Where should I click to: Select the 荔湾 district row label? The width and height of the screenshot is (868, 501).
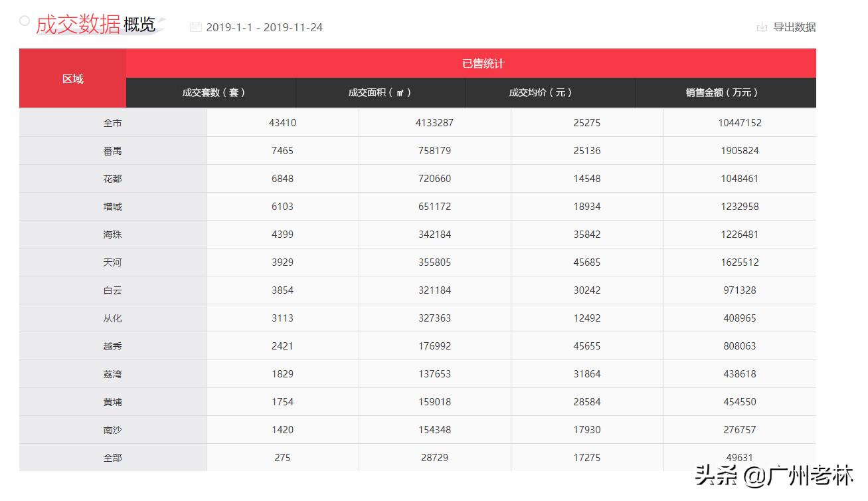coord(113,374)
